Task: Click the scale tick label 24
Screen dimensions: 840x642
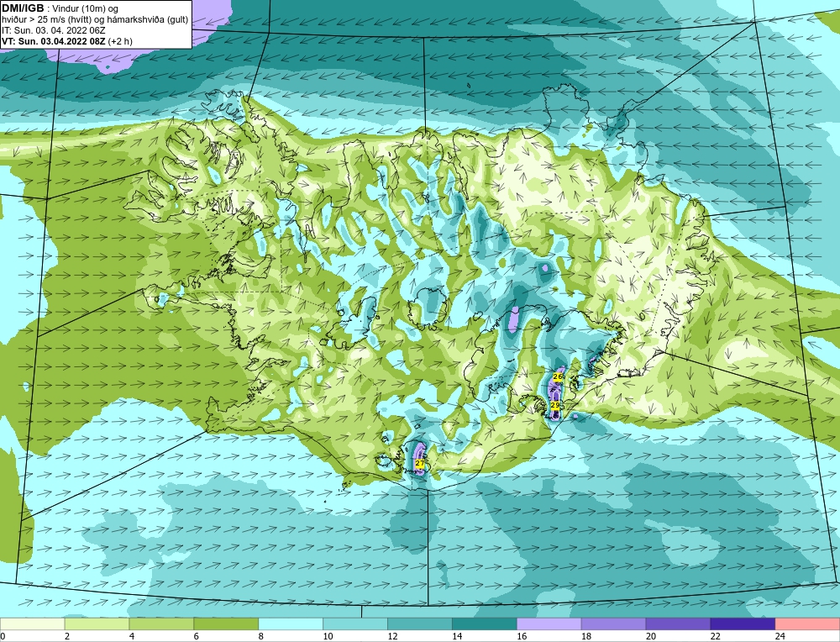Action: point(780,636)
